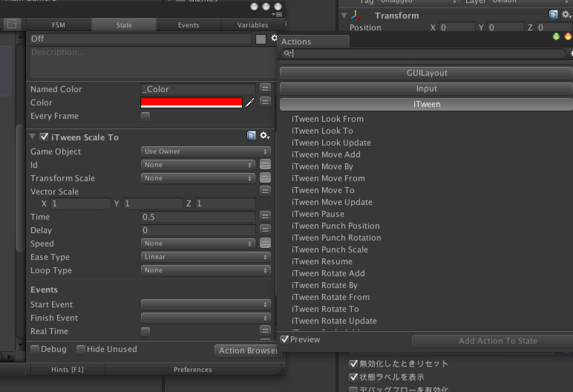Collapse the iTween action category
This screenshot has height=392, width=573.
(x=426, y=104)
